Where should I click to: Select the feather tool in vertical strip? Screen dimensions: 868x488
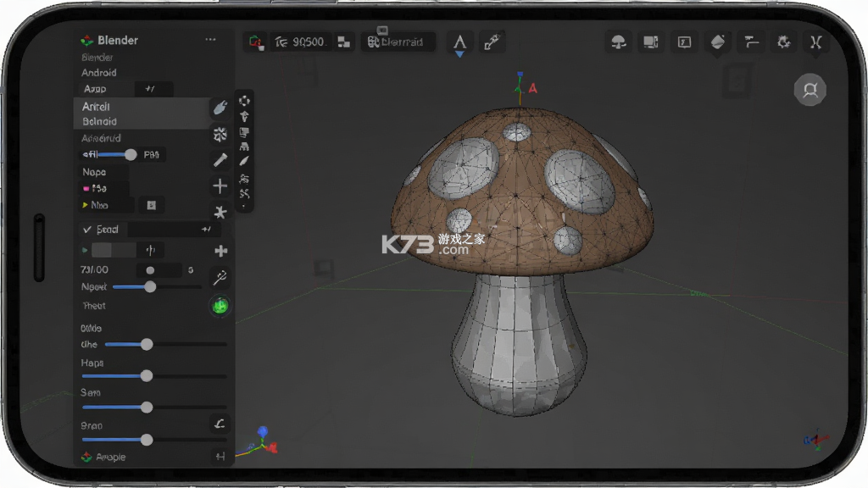click(x=244, y=161)
